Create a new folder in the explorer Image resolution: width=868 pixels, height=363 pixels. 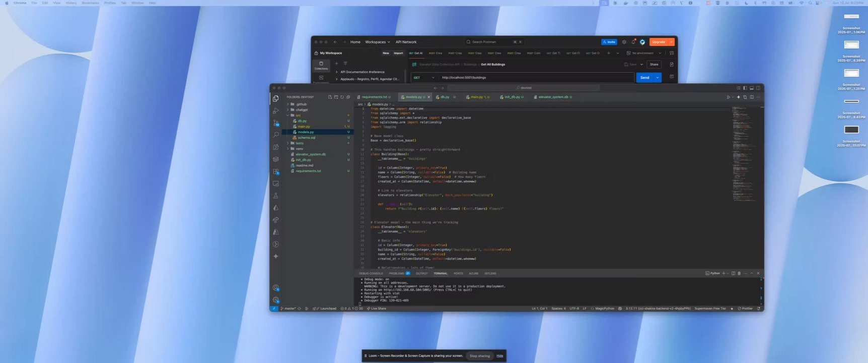tap(336, 97)
